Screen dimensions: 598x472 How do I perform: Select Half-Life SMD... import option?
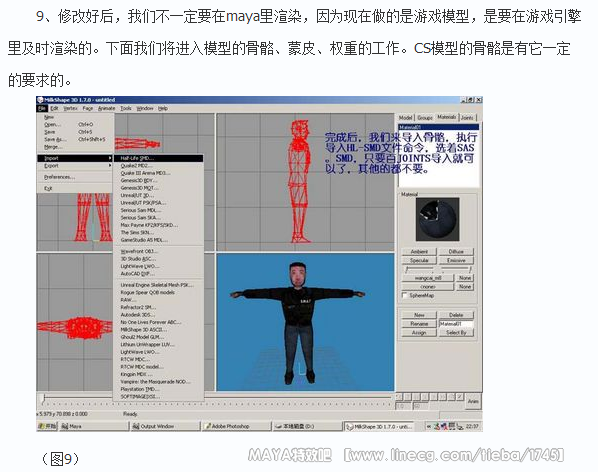pos(159,158)
